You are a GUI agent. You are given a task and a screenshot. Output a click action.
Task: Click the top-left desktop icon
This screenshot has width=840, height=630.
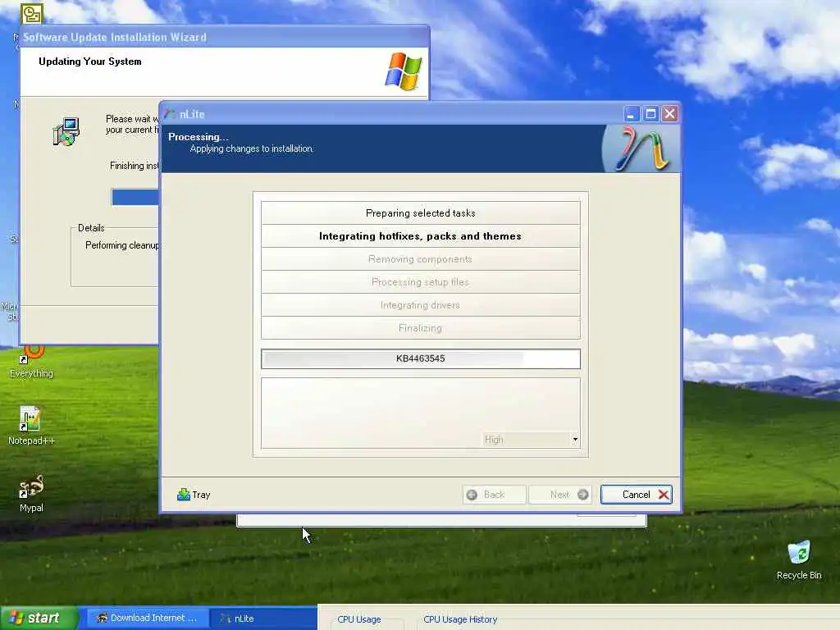coord(32,13)
